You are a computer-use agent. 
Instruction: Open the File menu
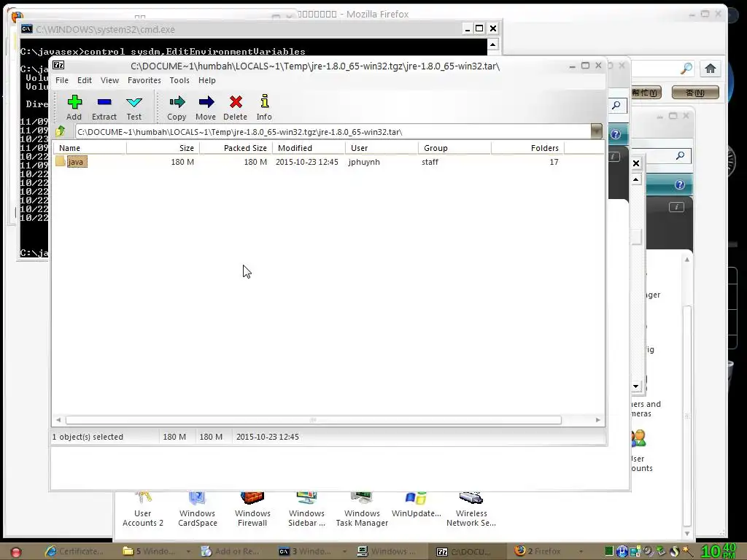pos(62,80)
